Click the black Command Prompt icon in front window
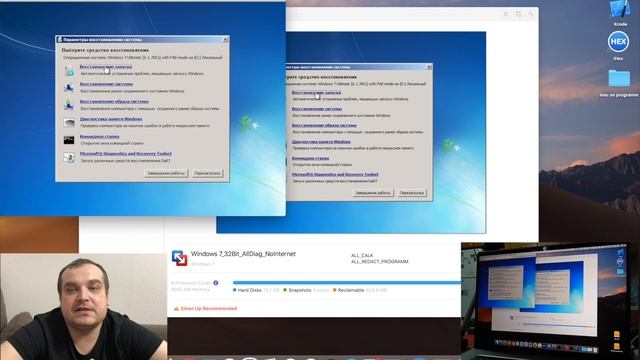640x360 pixels. coord(69,140)
